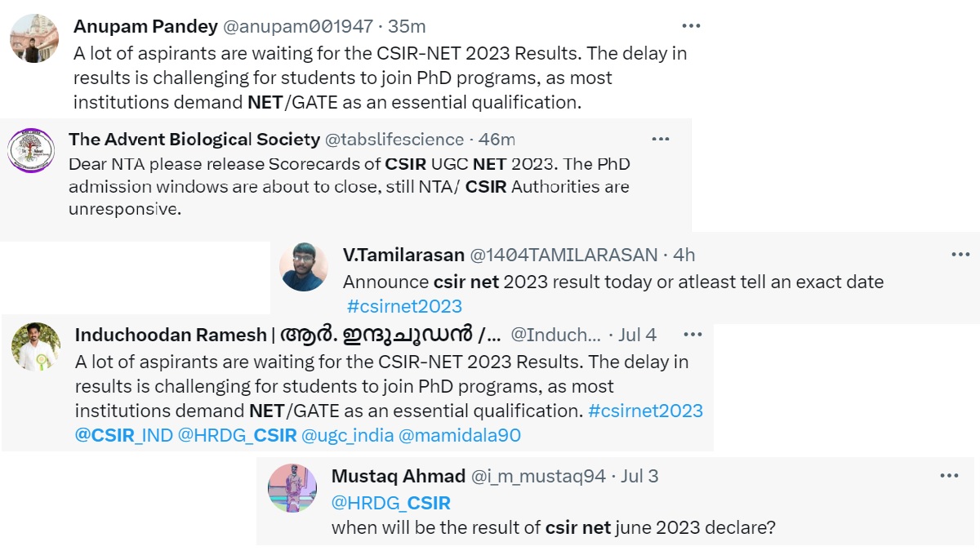Click @HRDG_CSIR mention in Mustaq Ahmad's tweet
The width and height of the screenshot is (980, 551).
pos(390,502)
